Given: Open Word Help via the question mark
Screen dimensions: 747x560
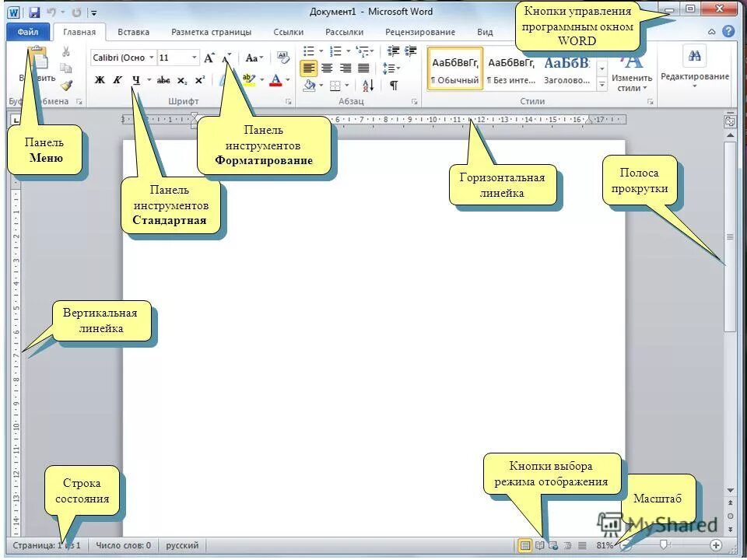Looking at the screenshot, I should pyautogui.click(x=728, y=31).
